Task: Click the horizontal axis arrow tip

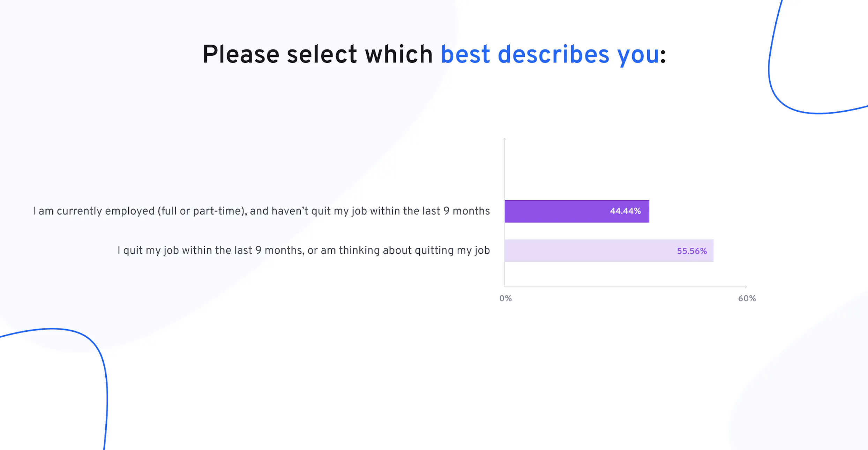Action: coord(746,287)
